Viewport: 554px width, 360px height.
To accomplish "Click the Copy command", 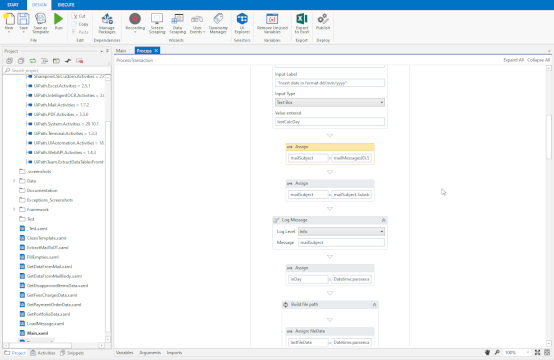I will (79, 24).
